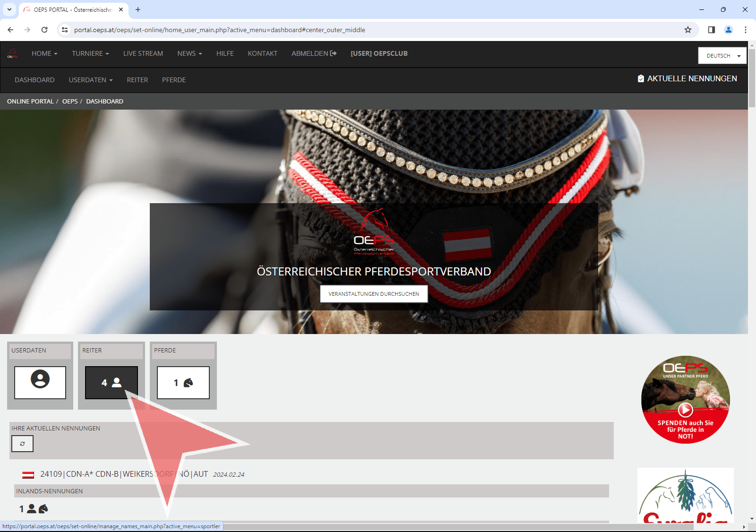
Task: Open the LIVE STREAM menu item
Action: tap(143, 53)
